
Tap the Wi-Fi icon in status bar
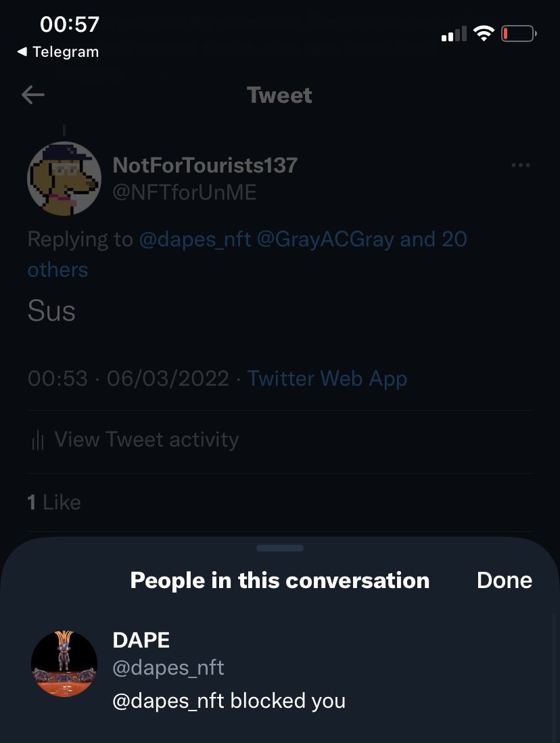point(484,33)
